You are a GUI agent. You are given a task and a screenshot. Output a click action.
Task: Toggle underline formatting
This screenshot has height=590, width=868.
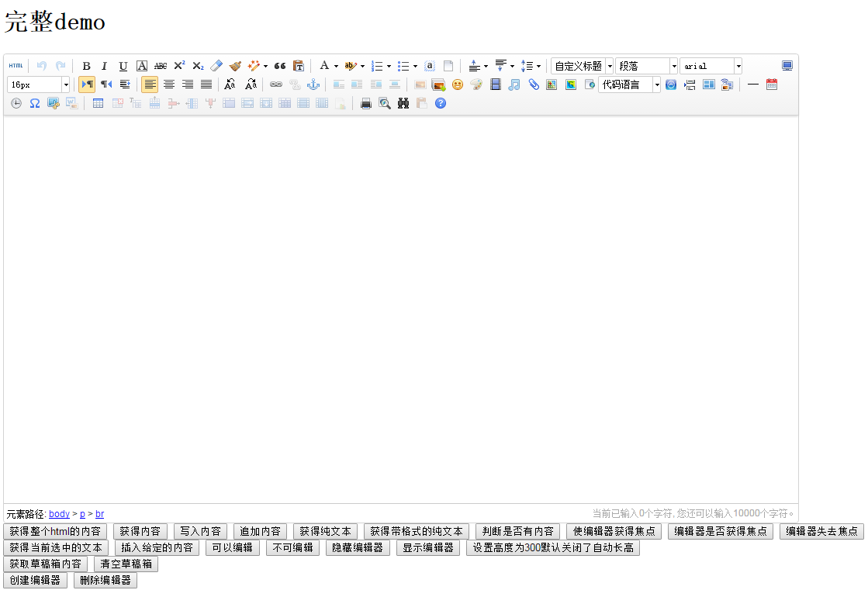click(123, 66)
